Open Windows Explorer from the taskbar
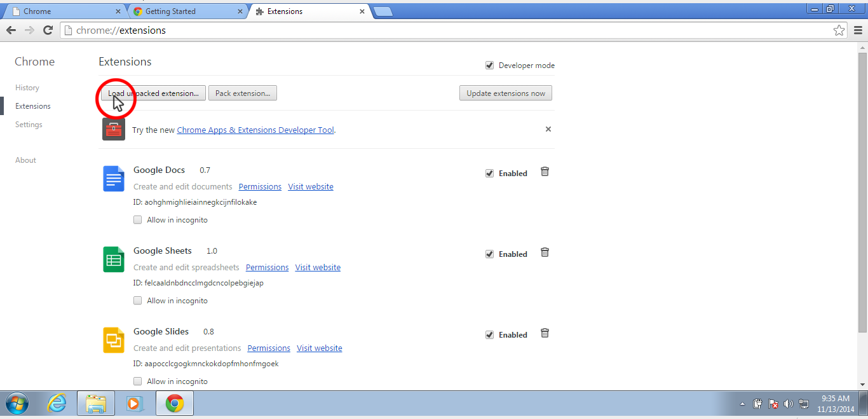The height and width of the screenshot is (419, 868). pyautogui.click(x=96, y=403)
